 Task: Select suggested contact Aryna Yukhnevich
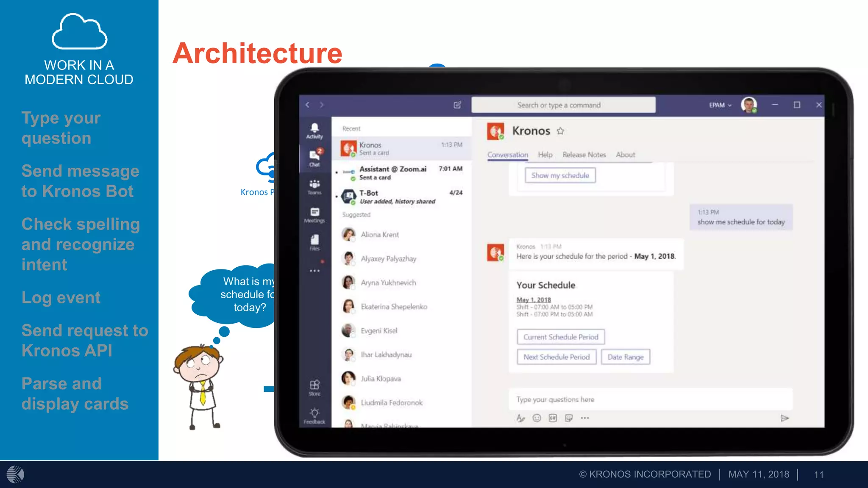[401, 283]
